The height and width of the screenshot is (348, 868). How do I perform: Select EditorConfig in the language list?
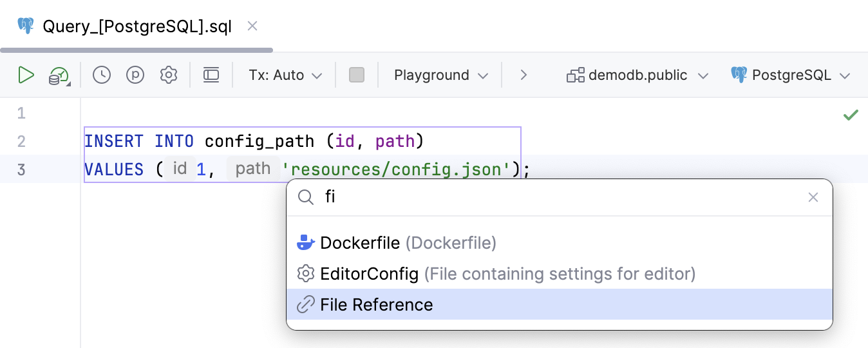[560, 274]
